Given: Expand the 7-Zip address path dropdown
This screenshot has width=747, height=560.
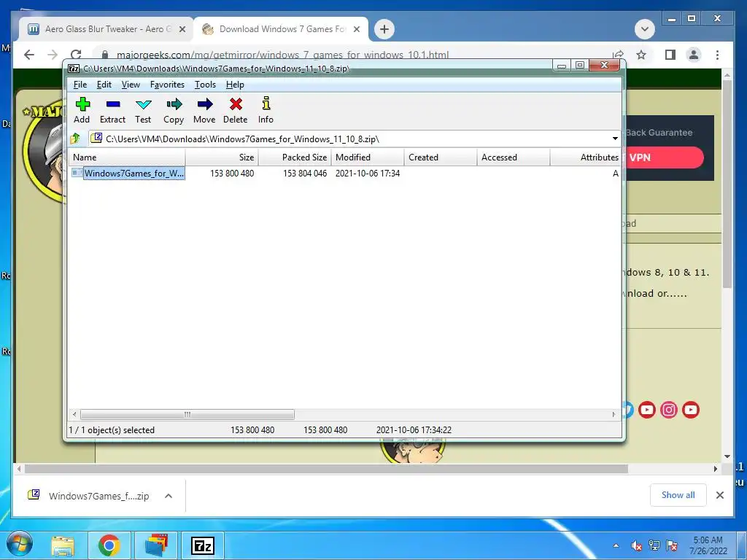Looking at the screenshot, I should click(x=615, y=139).
